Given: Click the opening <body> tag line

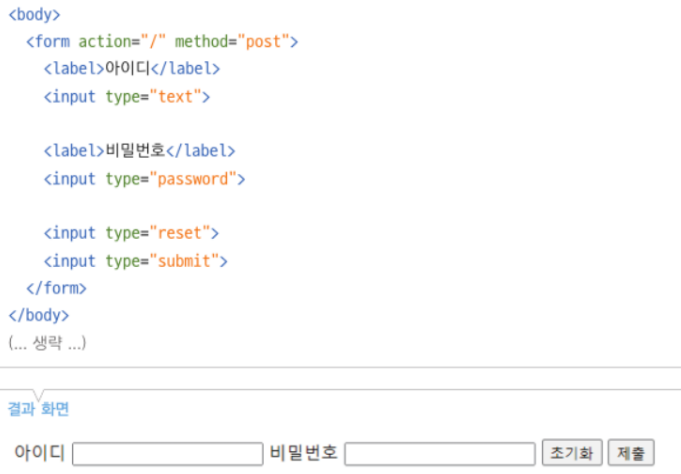Looking at the screenshot, I should click(x=34, y=15).
